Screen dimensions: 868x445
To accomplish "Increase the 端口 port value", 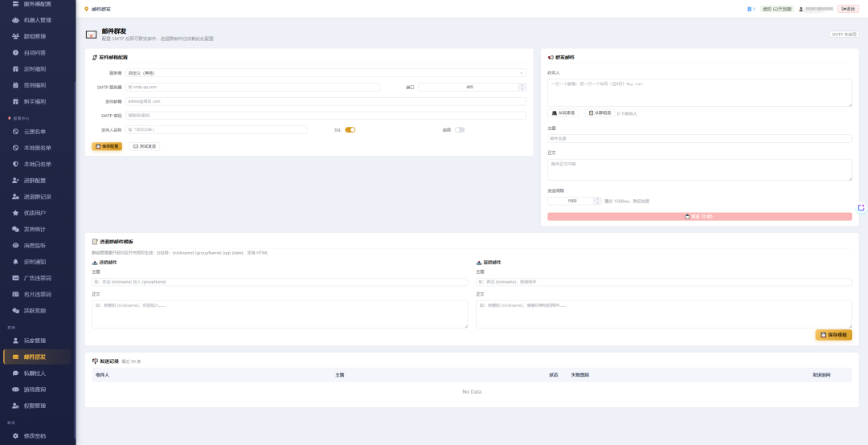I will click(522, 85).
